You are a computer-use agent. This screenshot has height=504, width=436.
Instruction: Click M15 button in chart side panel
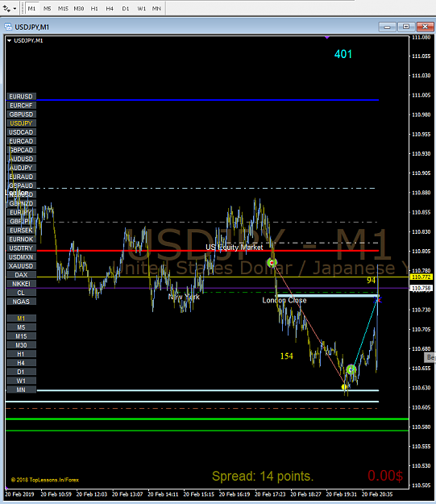21,336
